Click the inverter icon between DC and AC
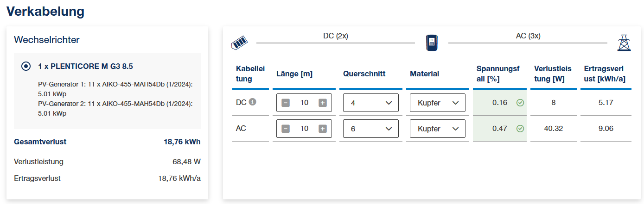Screen dimensions: 644x204 click(x=432, y=43)
